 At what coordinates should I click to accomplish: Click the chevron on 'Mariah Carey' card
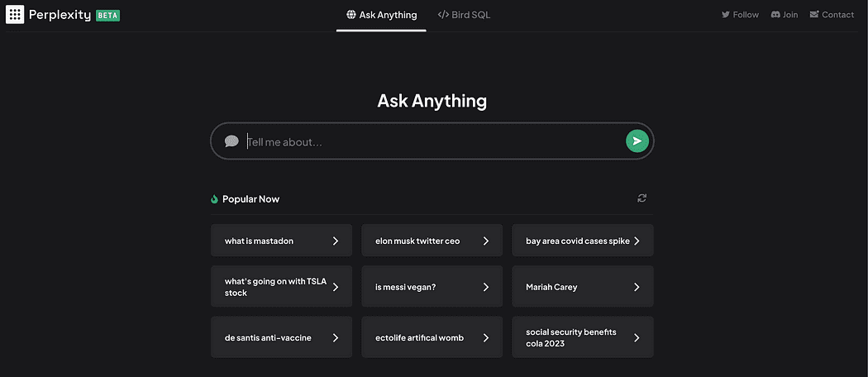pyautogui.click(x=637, y=287)
